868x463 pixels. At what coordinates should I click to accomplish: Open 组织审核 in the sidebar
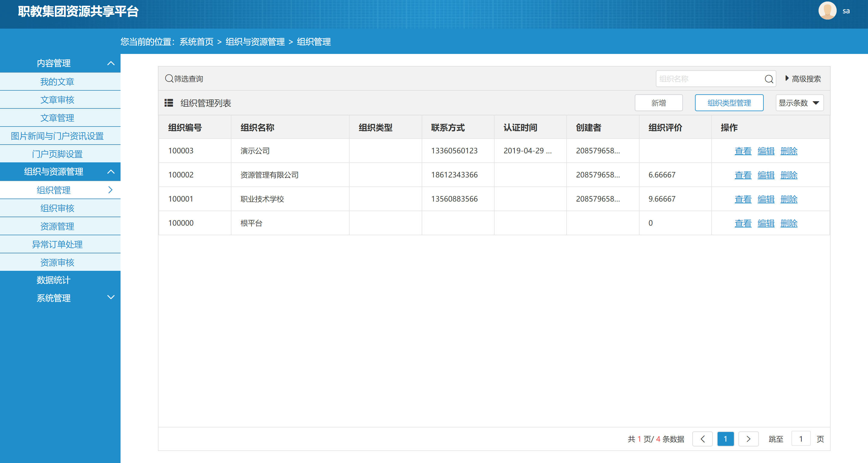[x=57, y=208]
